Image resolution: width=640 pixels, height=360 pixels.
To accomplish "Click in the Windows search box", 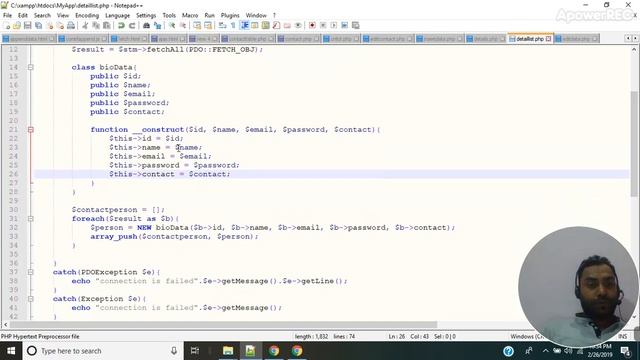I will [102, 351].
